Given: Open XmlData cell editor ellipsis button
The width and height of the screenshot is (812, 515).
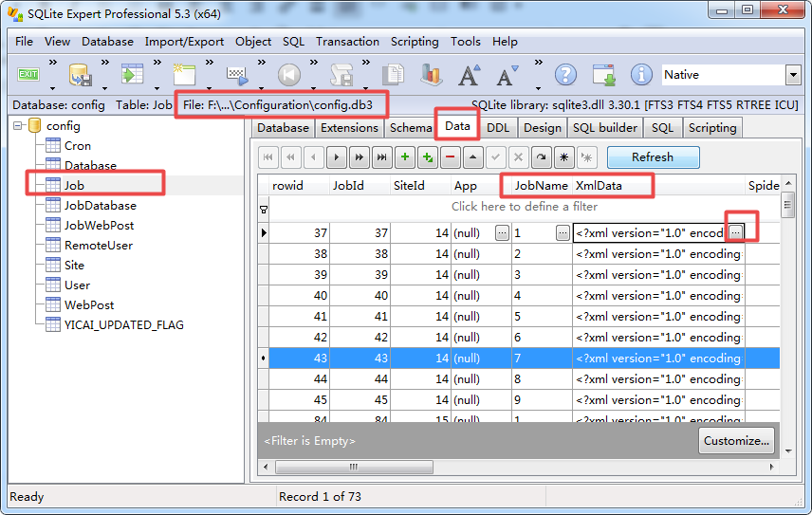Looking at the screenshot, I should [x=736, y=232].
